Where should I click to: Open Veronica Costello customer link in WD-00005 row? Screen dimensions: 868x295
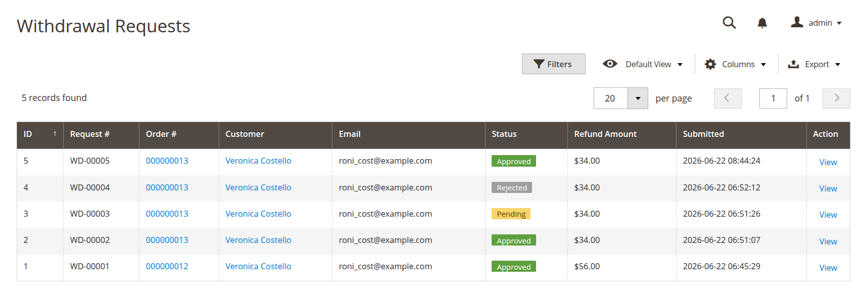coord(258,161)
